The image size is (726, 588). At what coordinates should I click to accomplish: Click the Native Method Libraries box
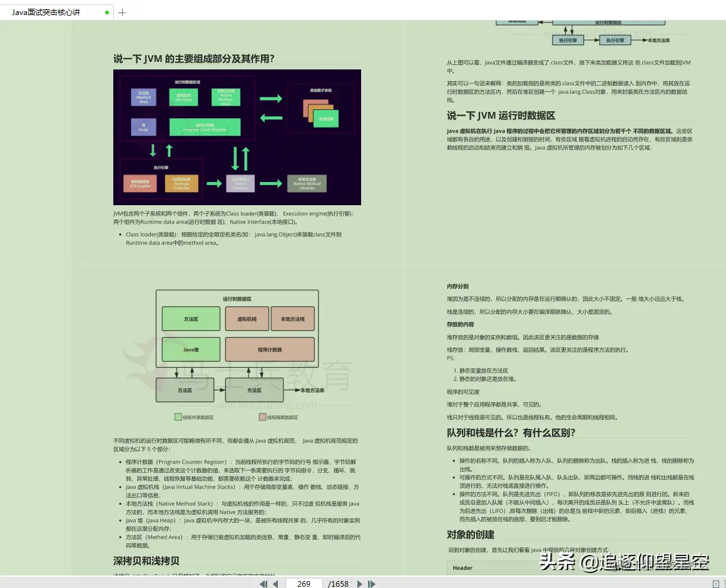coord(307,184)
